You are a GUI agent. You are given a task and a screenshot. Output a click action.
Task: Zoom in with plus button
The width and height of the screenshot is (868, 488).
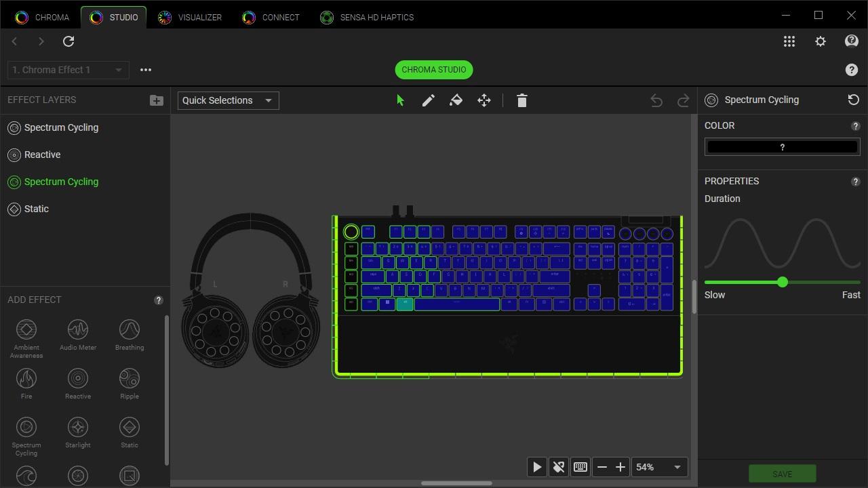tap(620, 467)
